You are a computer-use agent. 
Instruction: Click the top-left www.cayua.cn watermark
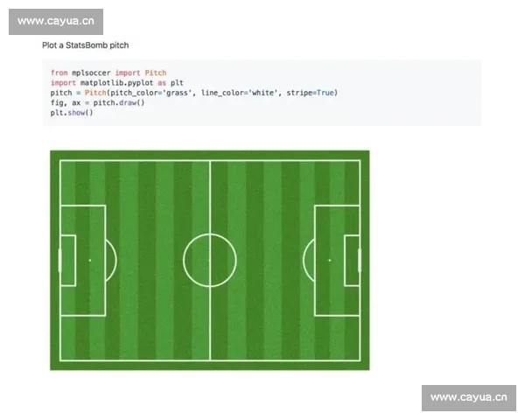pos(56,22)
